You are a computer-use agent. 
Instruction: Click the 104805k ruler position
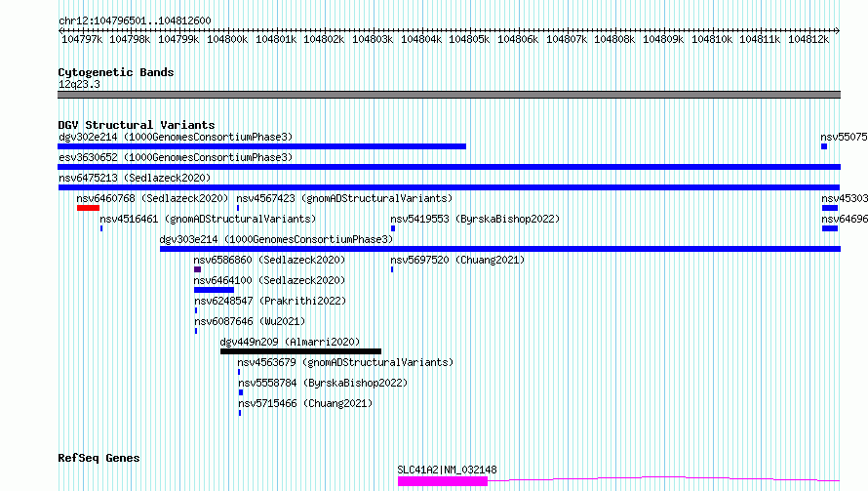[469, 39]
